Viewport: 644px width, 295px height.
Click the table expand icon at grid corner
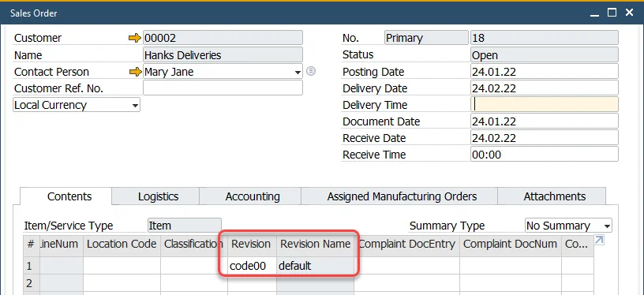click(x=599, y=240)
